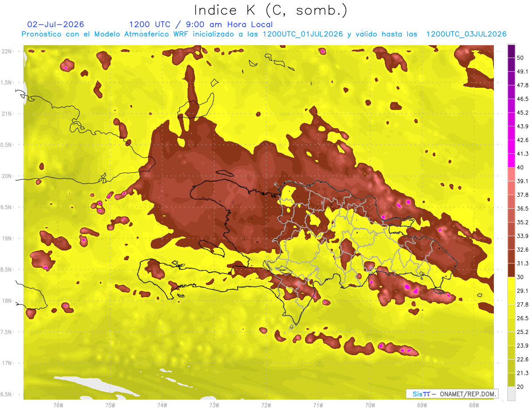This screenshot has width=532, height=411.
Task: Click latitude label "8.5N"
Action: tap(6, 270)
